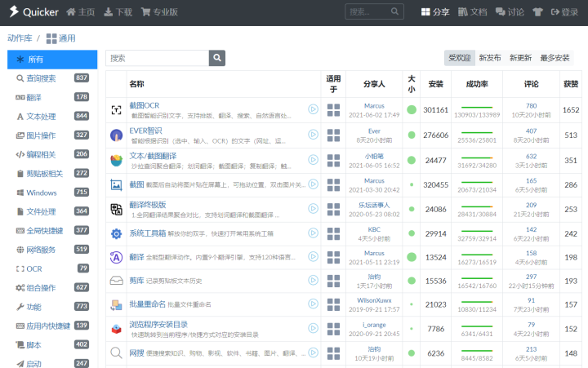588x368 pixels.
Task: Open the 780 comments link
Action: (x=531, y=106)
